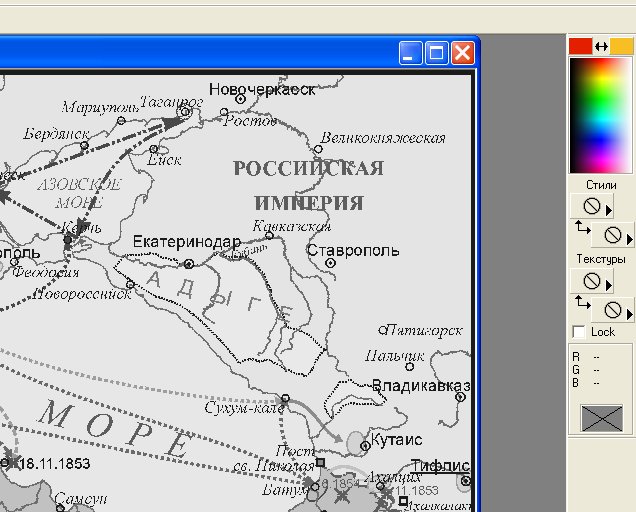Click the crossed-out gray preview box
The width and height of the screenshot is (636, 512).
[x=602, y=418]
